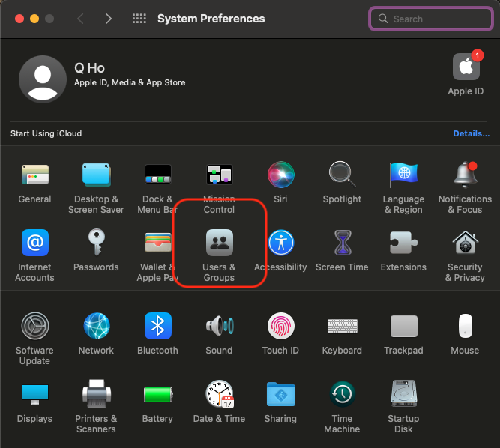Open Time Machine settings
The height and width of the screenshot is (448, 500).
(x=342, y=394)
